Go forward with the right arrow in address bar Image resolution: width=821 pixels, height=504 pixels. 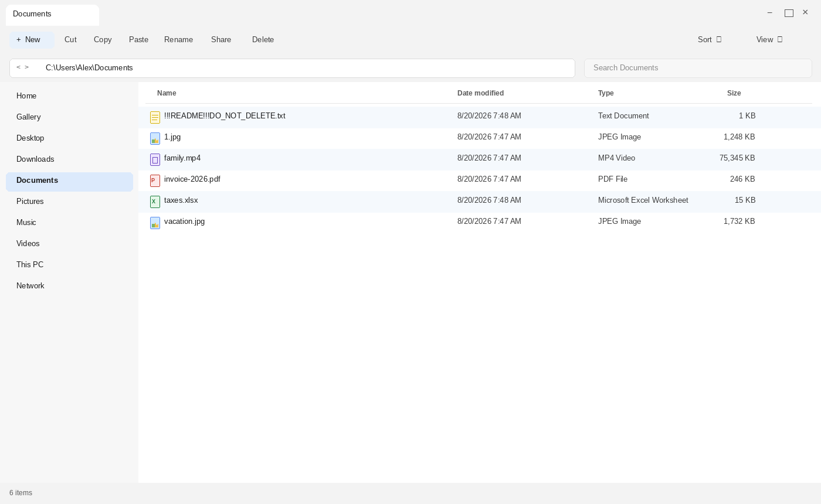coord(26,67)
